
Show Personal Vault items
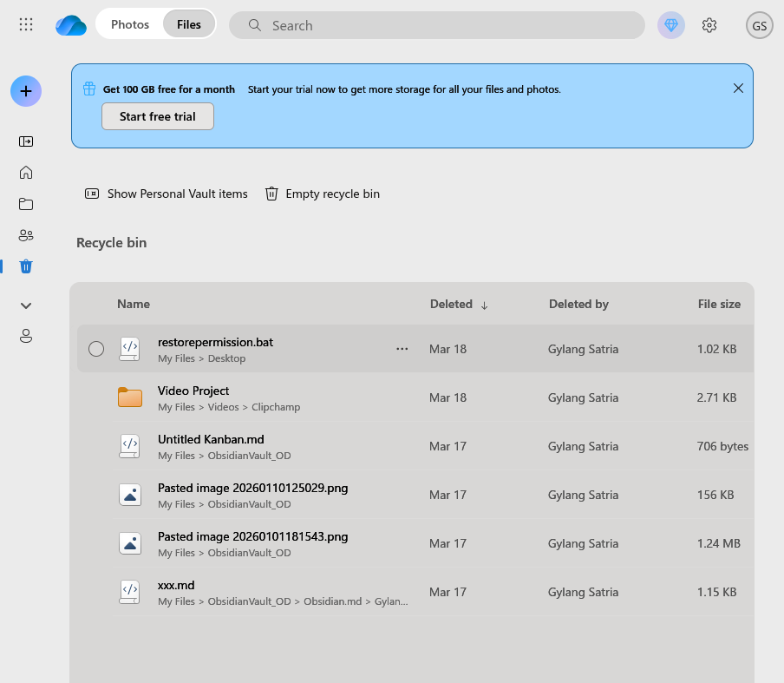point(167,194)
